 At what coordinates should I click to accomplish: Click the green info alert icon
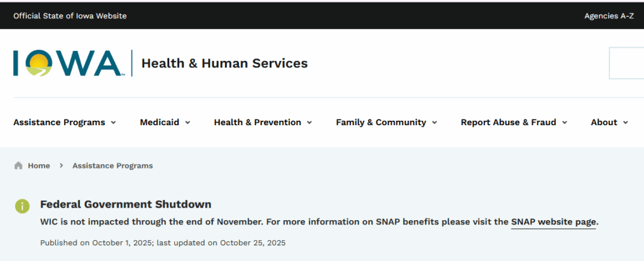coord(23,206)
